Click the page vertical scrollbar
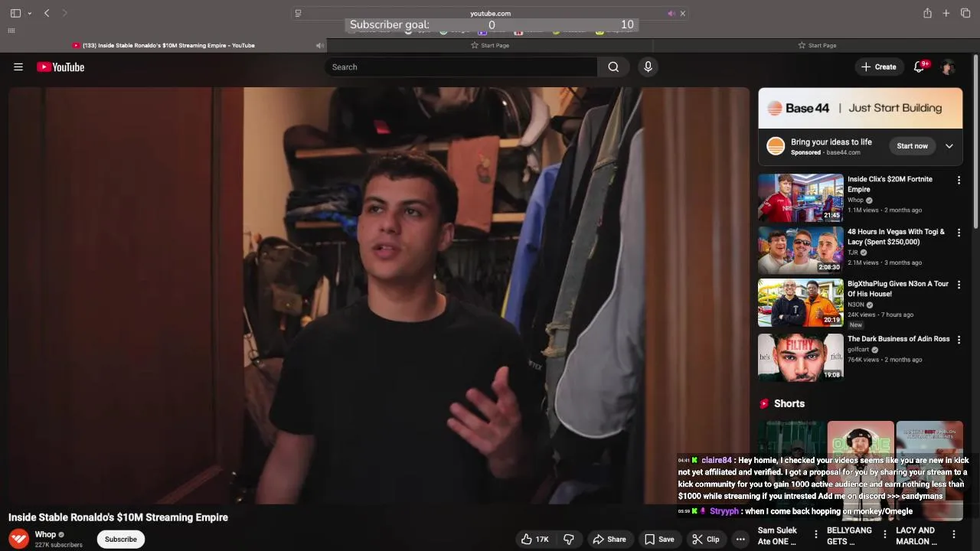 tap(976, 142)
